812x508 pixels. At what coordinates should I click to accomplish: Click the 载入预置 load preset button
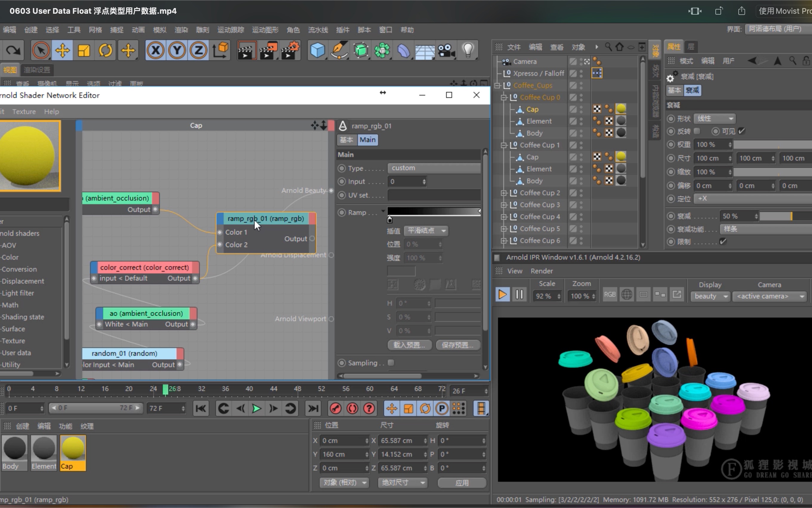[x=409, y=345]
